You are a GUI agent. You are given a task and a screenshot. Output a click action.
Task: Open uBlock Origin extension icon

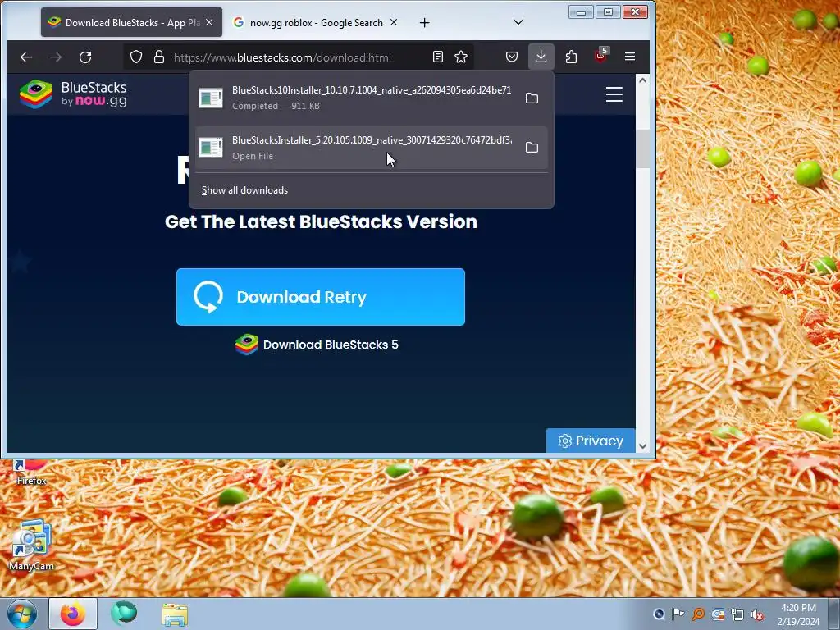(600, 56)
